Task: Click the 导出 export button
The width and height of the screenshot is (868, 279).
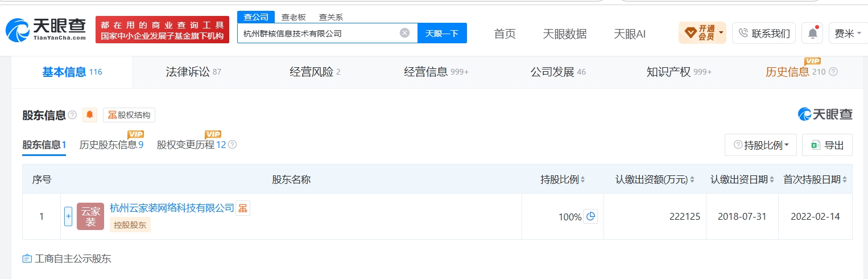Action: 827,145
